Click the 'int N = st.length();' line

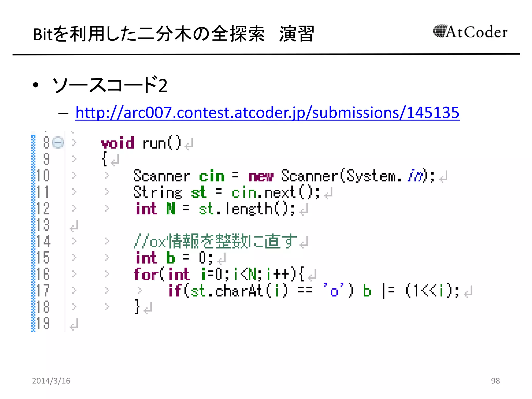coord(215,209)
